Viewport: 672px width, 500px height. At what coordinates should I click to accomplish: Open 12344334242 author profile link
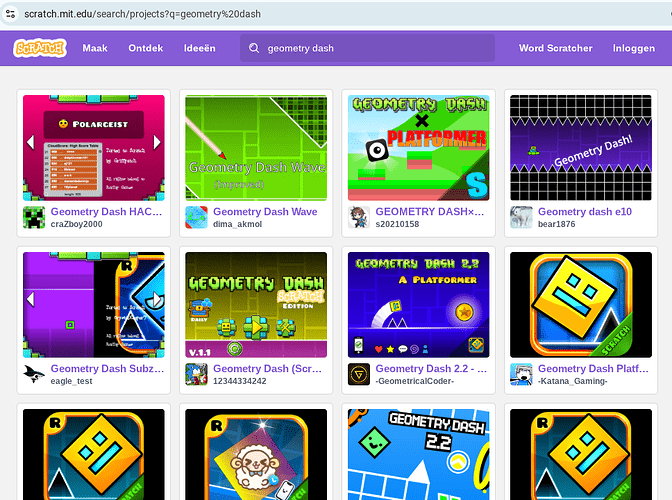click(x=240, y=381)
